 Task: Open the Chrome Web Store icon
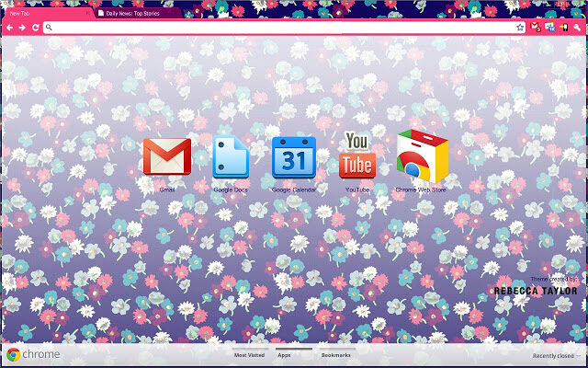(x=423, y=155)
